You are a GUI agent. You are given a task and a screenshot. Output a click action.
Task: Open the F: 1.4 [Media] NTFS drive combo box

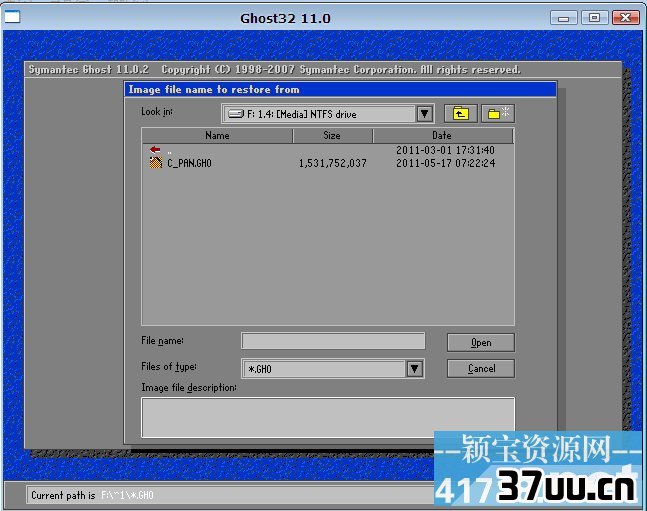328,114
